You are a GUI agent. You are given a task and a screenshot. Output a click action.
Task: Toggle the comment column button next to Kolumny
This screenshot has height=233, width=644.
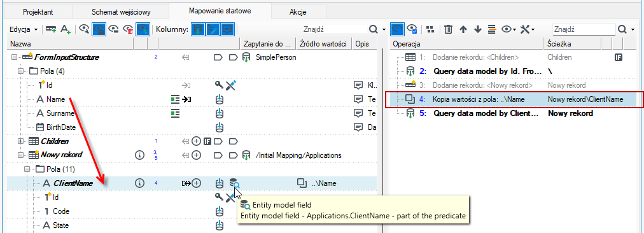227,29
